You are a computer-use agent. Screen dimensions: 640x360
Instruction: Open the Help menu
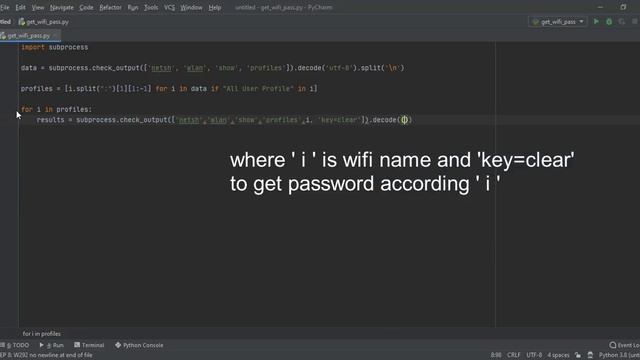pos(215,7)
